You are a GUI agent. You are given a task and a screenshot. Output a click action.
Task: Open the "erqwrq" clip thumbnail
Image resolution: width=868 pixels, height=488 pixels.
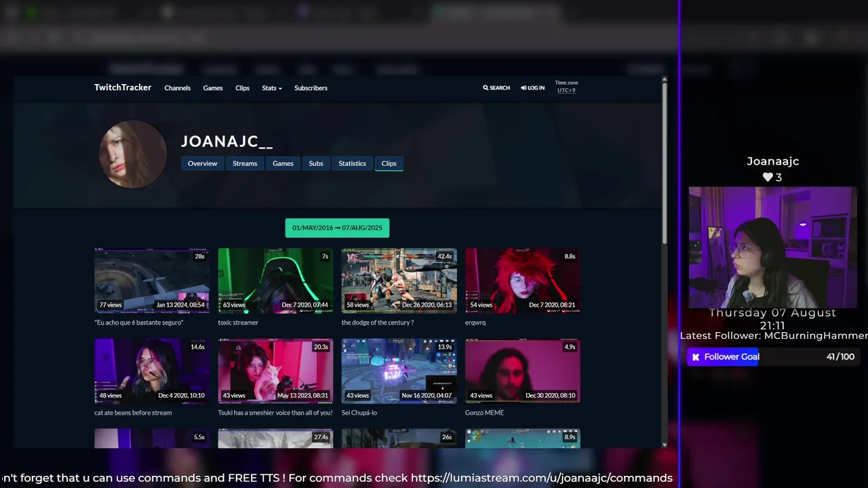point(523,281)
